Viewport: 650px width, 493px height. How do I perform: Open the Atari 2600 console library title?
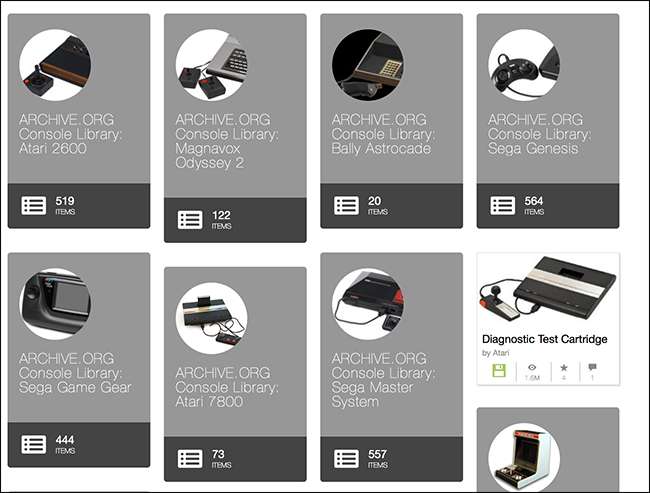70,134
